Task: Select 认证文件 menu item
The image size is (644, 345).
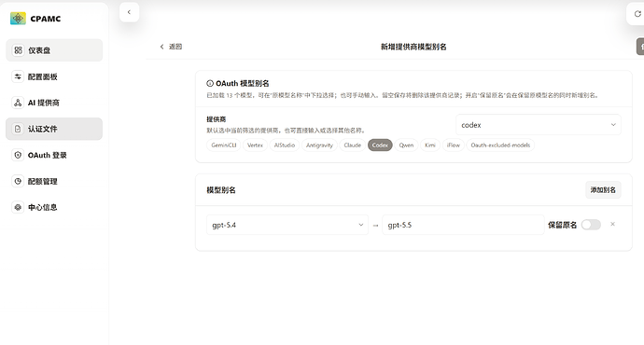Action: point(54,129)
